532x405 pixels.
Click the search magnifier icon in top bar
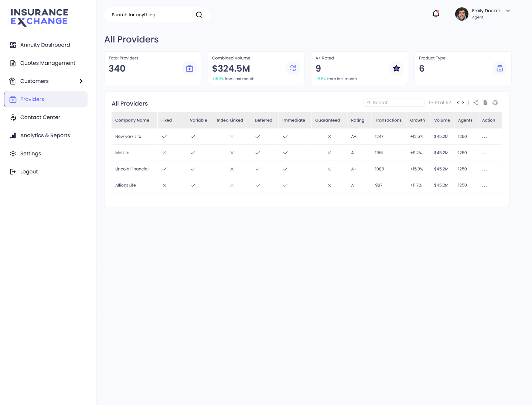point(199,15)
